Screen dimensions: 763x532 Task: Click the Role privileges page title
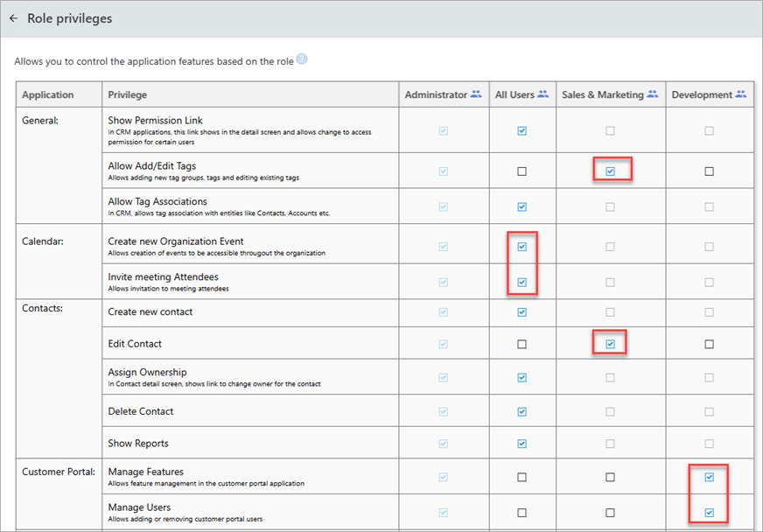70,18
